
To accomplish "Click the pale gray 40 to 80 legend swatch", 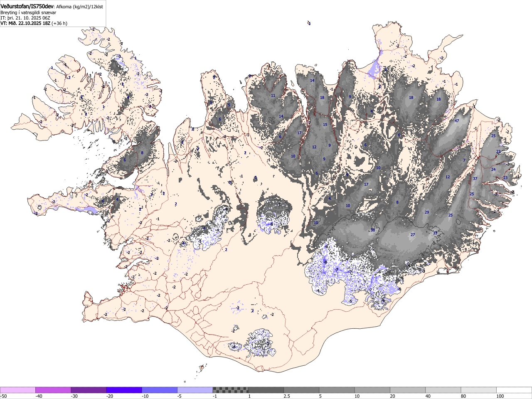I will tap(443, 390).
